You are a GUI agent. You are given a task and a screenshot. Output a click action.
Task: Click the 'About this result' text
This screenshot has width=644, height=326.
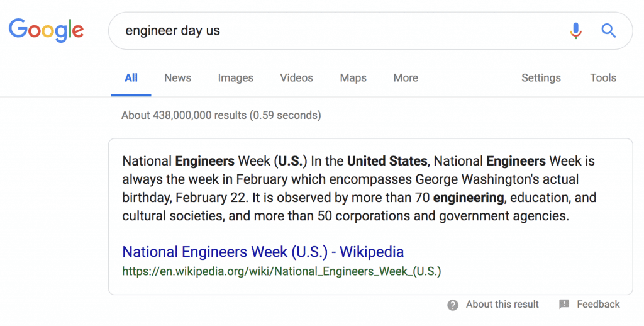pyautogui.click(x=502, y=305)
